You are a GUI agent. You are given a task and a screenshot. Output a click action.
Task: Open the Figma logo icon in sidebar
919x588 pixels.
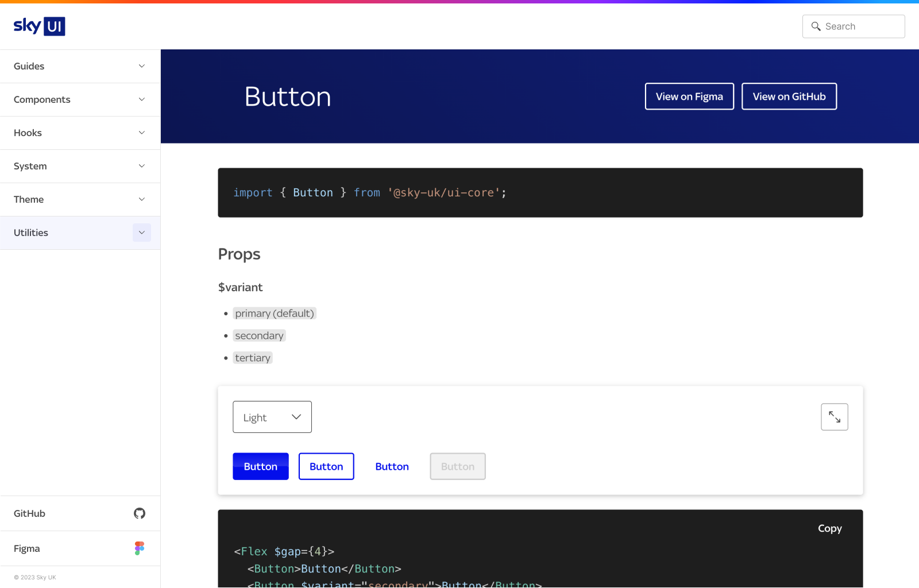140,548
